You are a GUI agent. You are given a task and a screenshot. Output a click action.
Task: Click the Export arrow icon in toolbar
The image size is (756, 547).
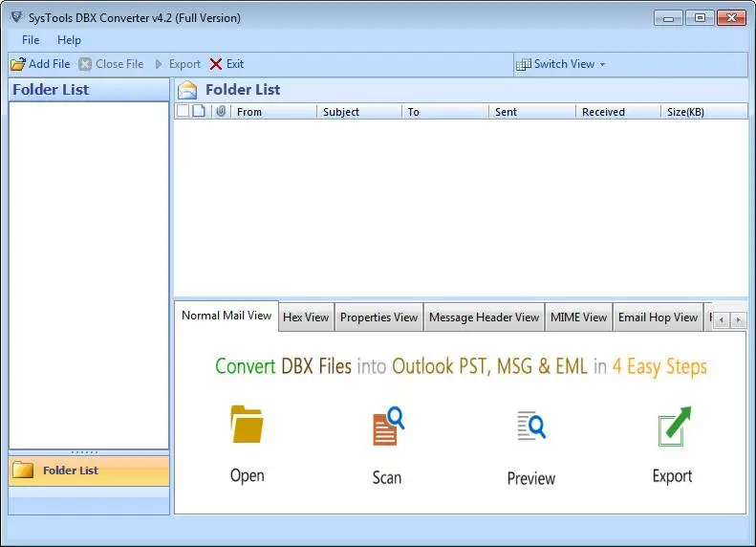pyautogui.click(x=159, y=64)
